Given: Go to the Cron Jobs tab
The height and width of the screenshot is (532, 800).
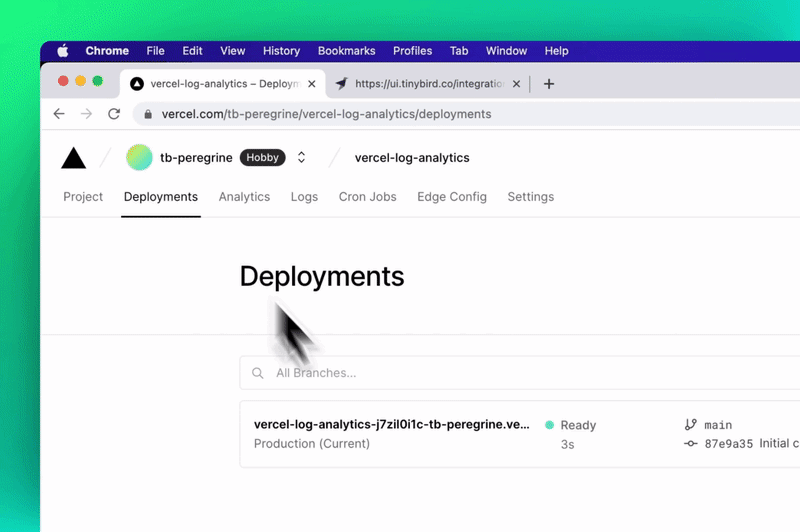Looking at the screenshot, I should coord(367,197).
